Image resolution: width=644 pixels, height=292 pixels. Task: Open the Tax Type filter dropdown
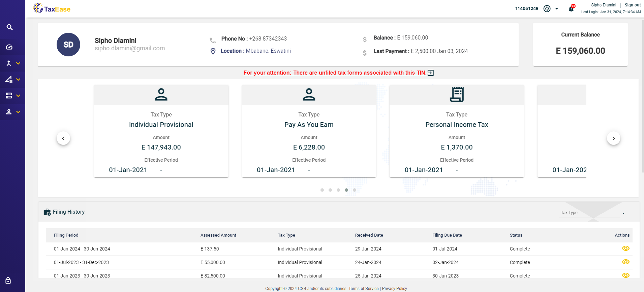click(x=593, y=213)
